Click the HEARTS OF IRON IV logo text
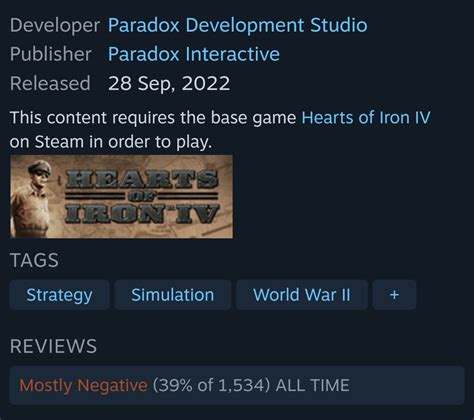This screenshot has height=420, width=474. (142, 197)
